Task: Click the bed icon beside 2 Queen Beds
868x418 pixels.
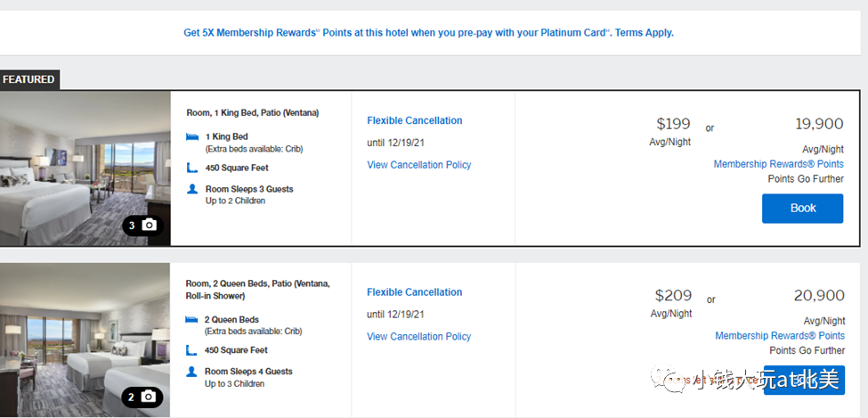Action: tap(192, 320)
